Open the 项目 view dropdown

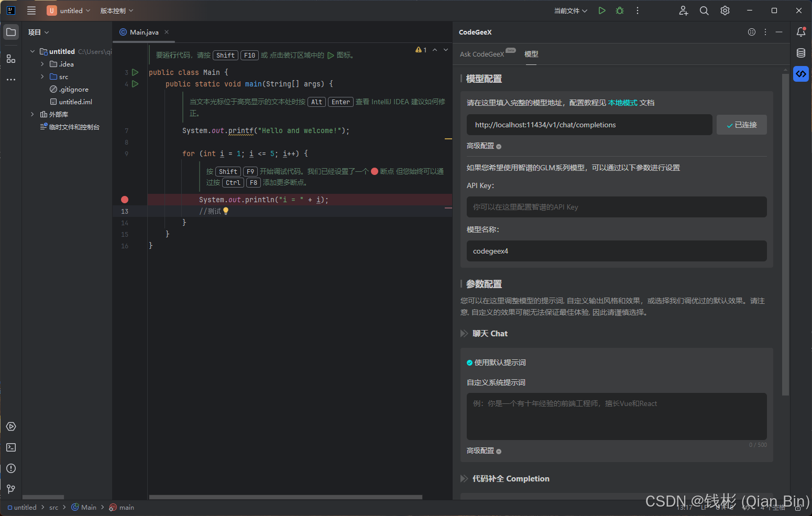point(39,32)
